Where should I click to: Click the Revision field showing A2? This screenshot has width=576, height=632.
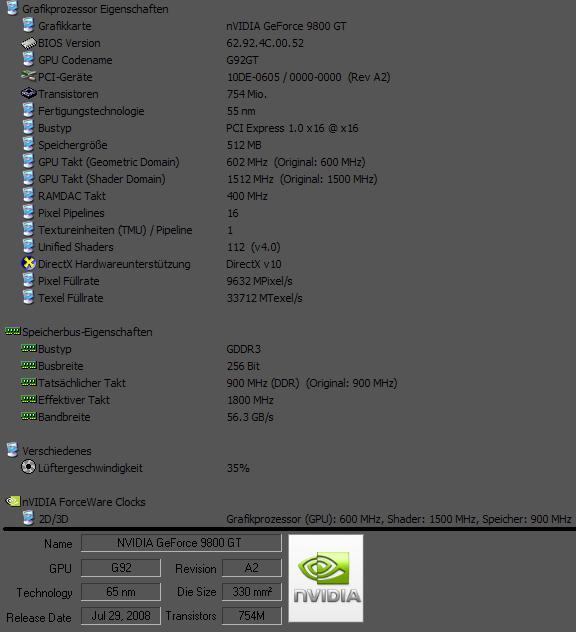pyautogui.click(x=252, y=568)
